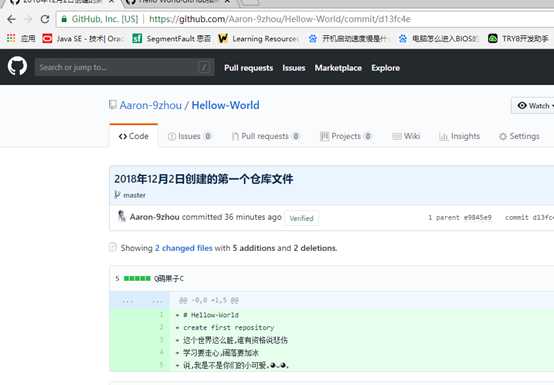Open Issues in top navigation
This screenshot has width=554, height=385.
294,68
